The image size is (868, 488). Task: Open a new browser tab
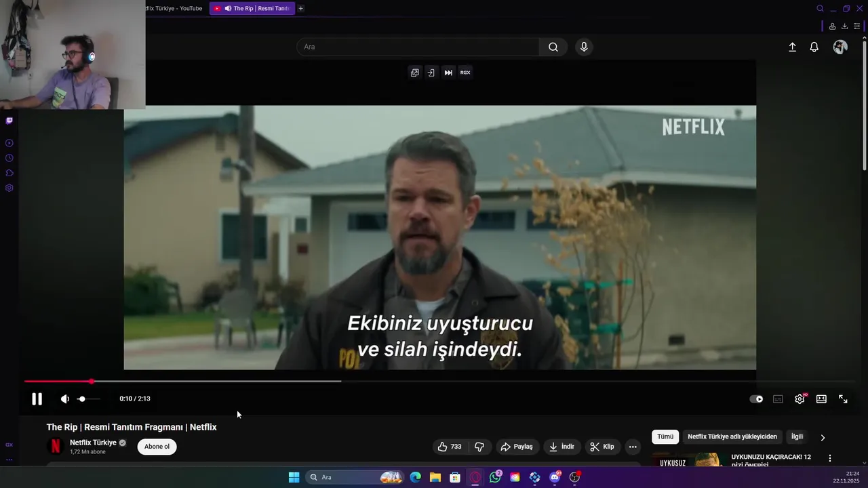click(301, 8)
